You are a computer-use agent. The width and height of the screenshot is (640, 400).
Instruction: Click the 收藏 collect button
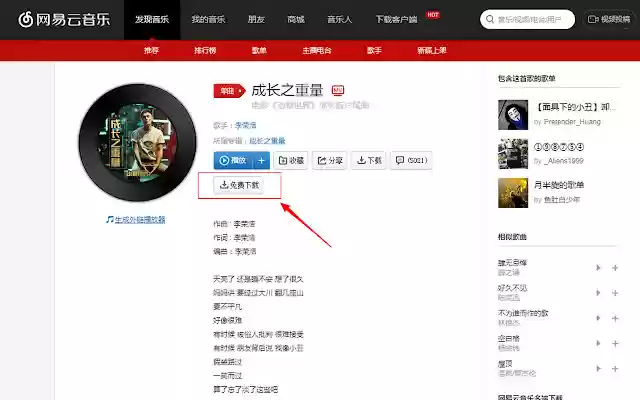[x=291, y=160]
